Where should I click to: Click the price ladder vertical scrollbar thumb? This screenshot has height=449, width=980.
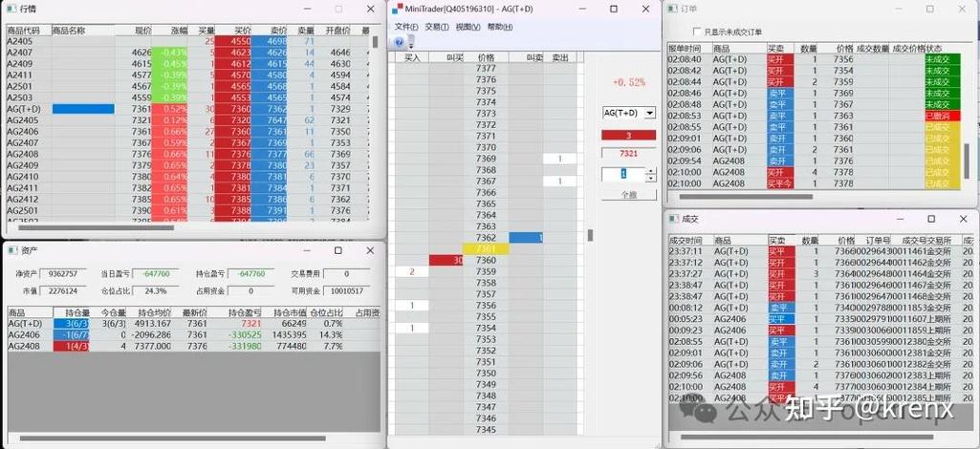pos(590,235)
